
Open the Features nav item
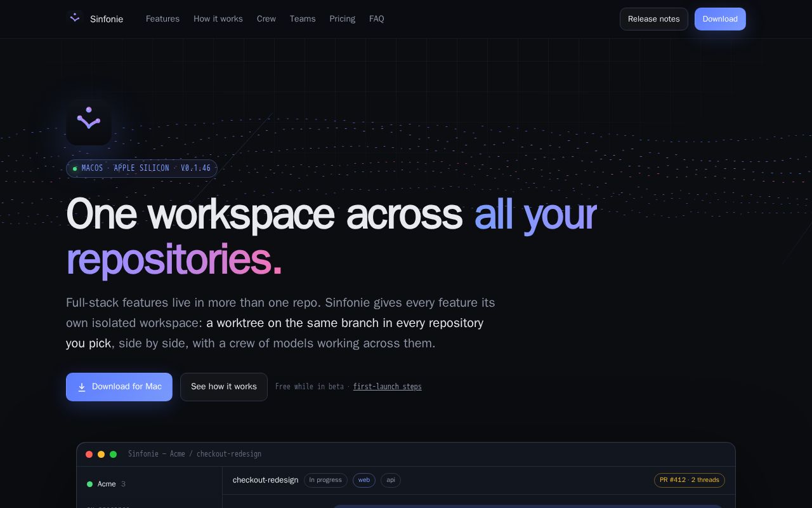162,19
